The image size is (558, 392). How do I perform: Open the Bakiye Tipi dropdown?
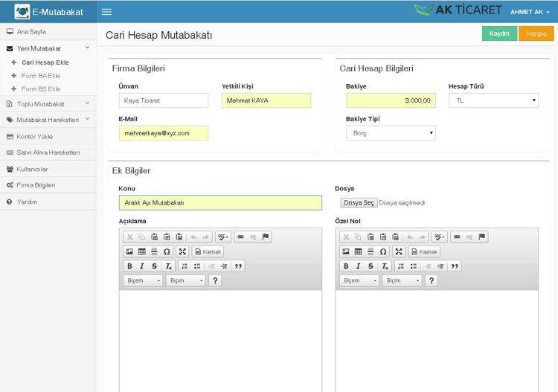(x=391, y=133)
